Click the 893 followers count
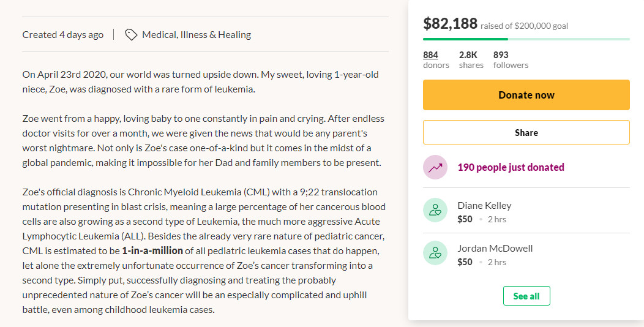 pos(501,55)
